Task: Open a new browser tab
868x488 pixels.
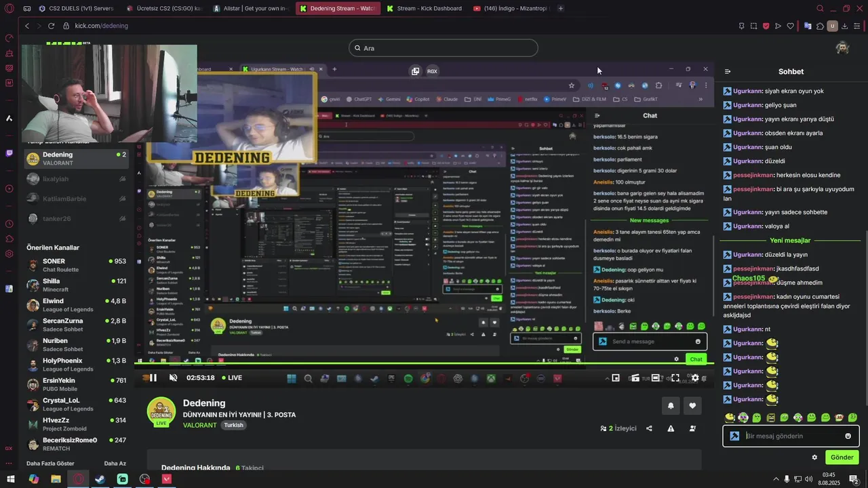Action: click(x=560, y=8)
